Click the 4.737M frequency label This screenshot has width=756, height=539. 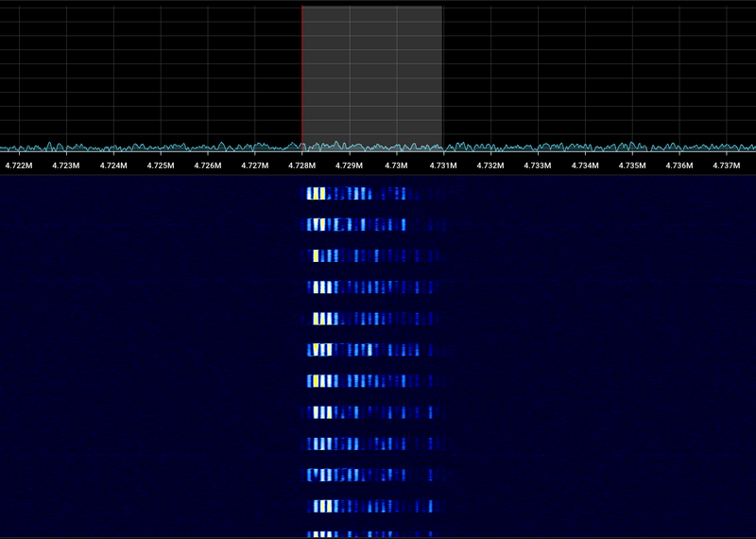point(727,165)
